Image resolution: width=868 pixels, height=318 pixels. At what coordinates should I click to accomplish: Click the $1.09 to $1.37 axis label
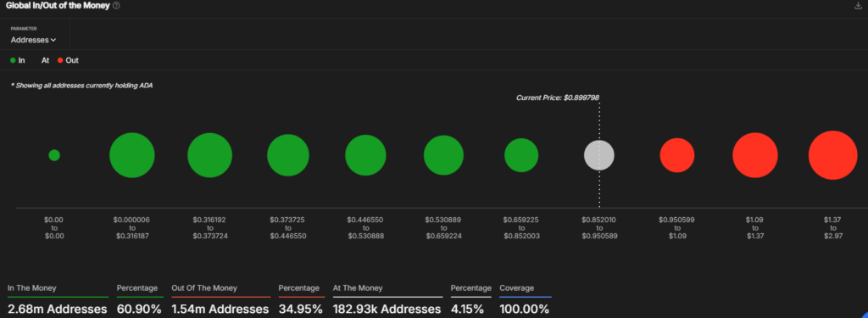tap(755, 228)
